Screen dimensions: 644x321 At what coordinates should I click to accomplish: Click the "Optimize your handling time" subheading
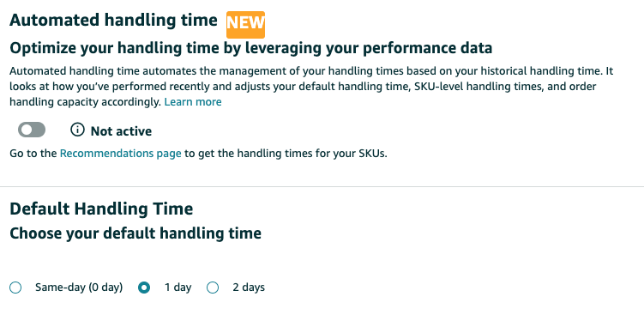tap(251, 48)
